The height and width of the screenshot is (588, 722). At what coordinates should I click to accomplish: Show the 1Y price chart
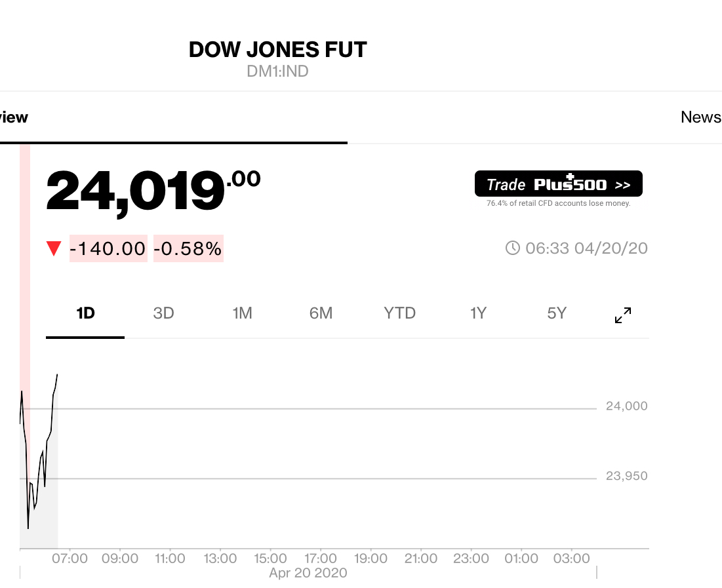point(478,313)
